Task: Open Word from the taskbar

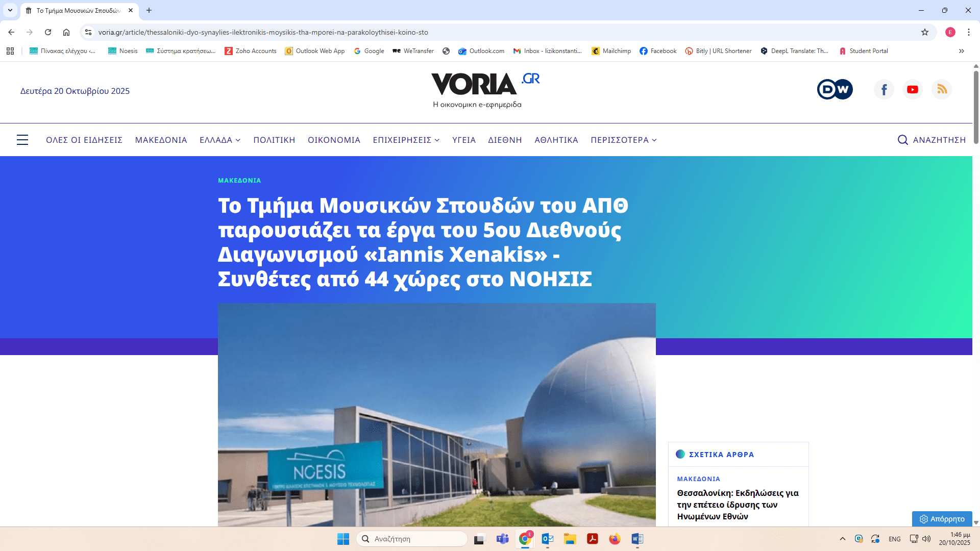Action: click(x=637, y=539)
